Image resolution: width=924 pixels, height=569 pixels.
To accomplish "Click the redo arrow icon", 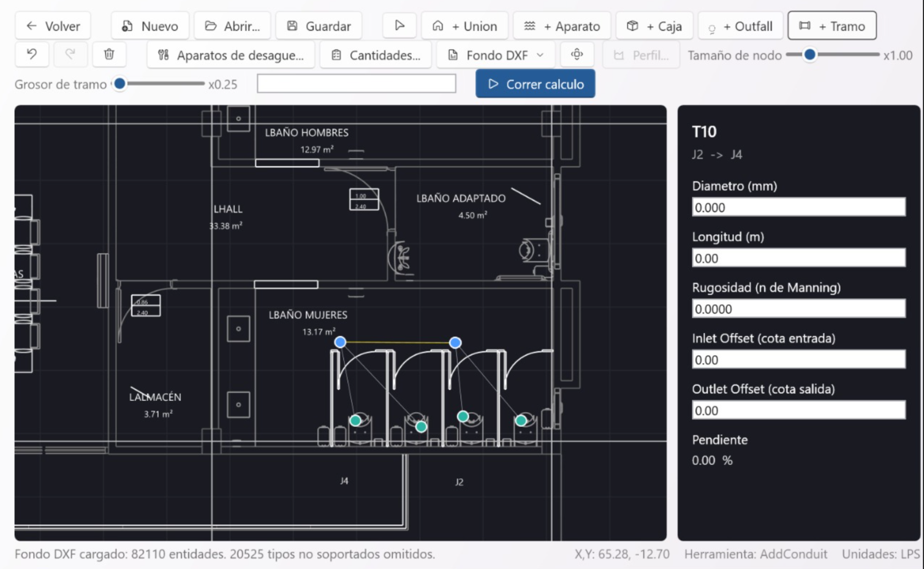I will [x=70, y=55].
